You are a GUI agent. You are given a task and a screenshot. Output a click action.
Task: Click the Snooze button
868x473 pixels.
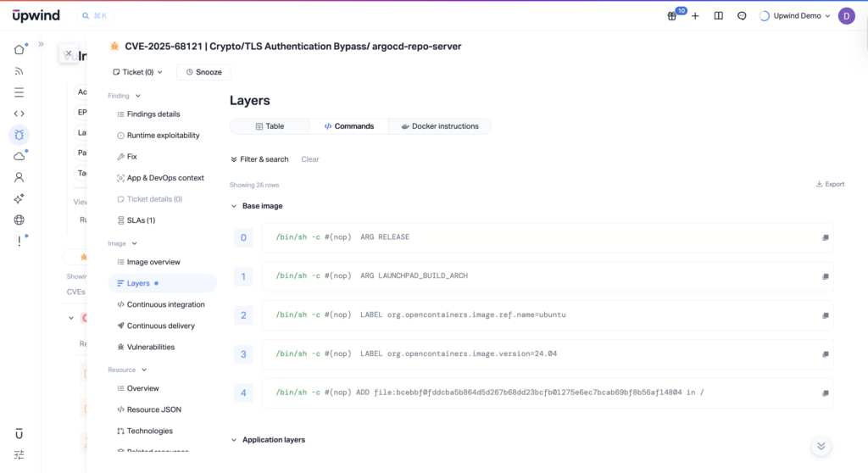(203, 72)
